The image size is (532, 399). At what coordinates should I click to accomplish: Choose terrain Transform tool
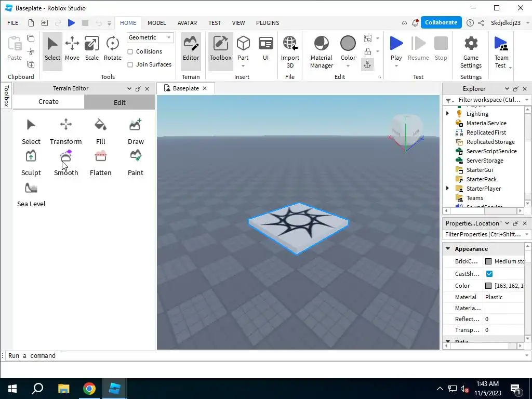pyautogui.click(x=66, y=132)
